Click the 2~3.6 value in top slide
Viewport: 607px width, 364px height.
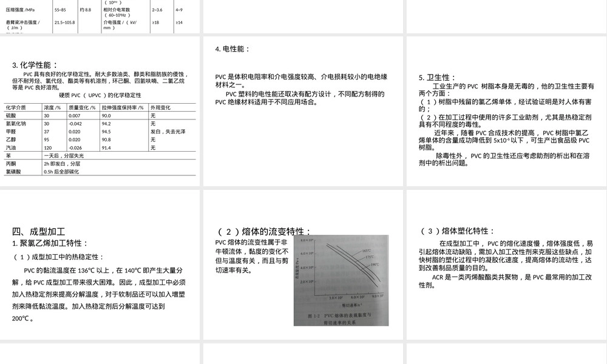coord(157,10)
